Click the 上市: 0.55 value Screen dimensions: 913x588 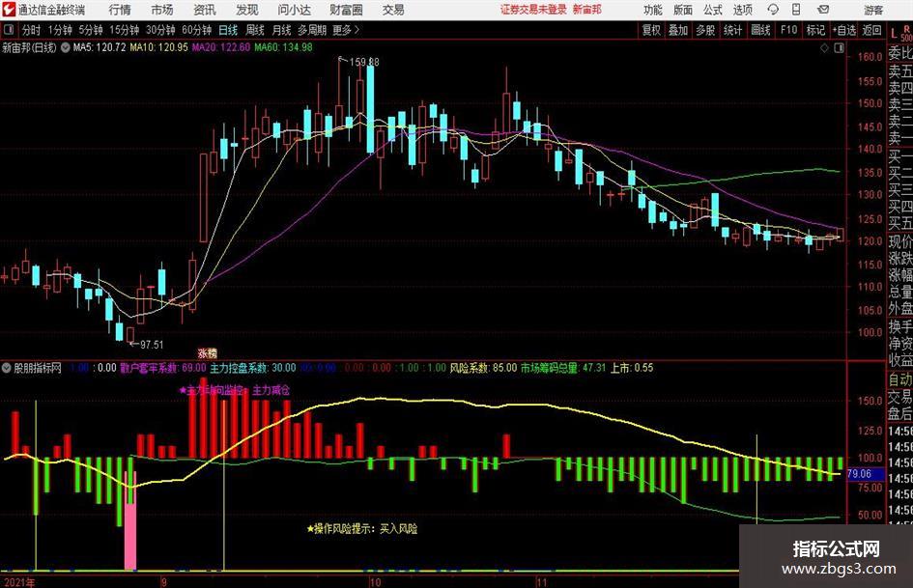tap(632, 368)
